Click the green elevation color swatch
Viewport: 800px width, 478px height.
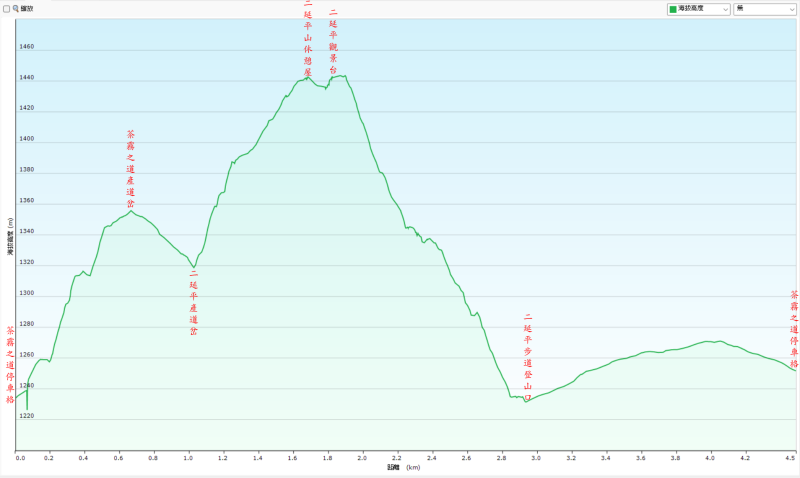672,8
